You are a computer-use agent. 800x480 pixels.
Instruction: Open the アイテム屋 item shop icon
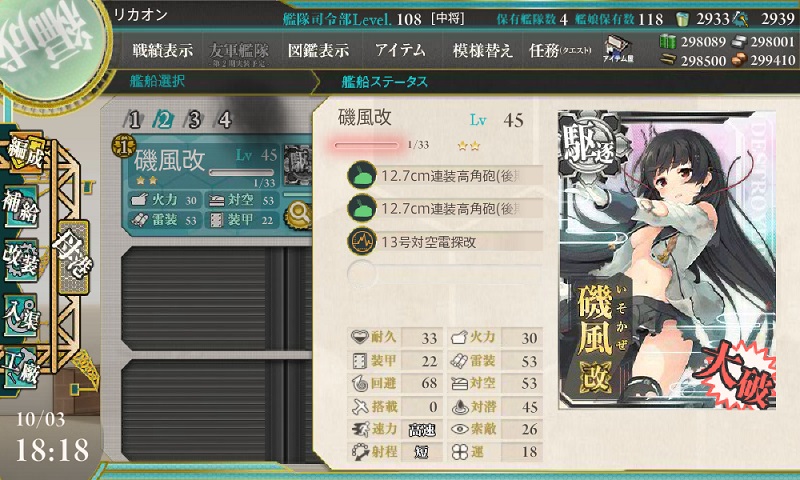coord(618,49)
